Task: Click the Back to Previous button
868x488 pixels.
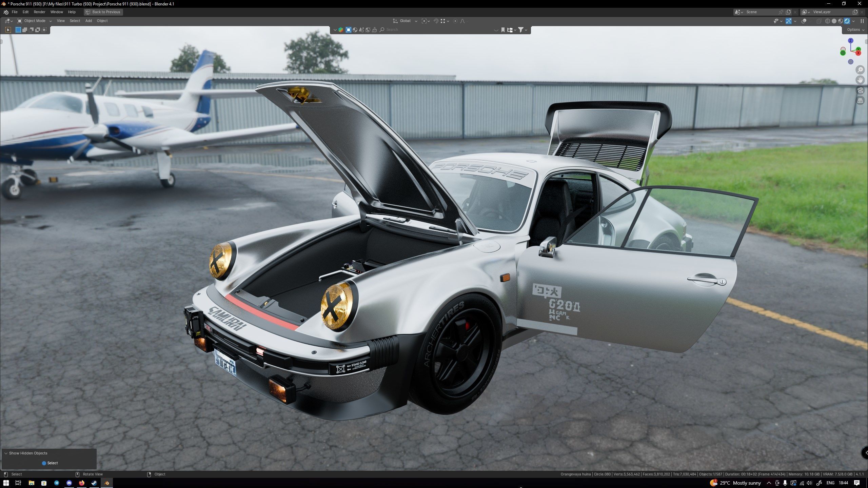Action: point(103,12)
